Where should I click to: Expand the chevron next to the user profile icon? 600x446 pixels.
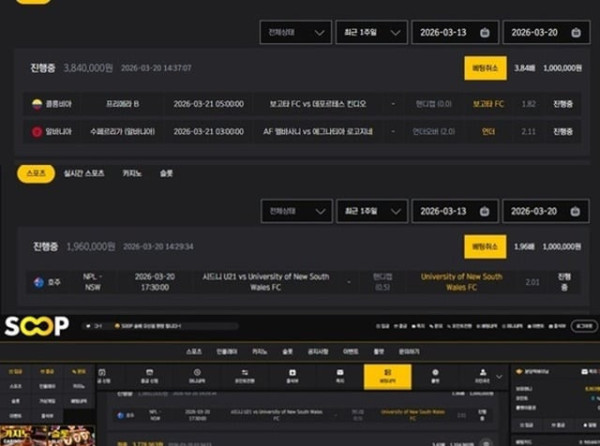coord(499,377)
